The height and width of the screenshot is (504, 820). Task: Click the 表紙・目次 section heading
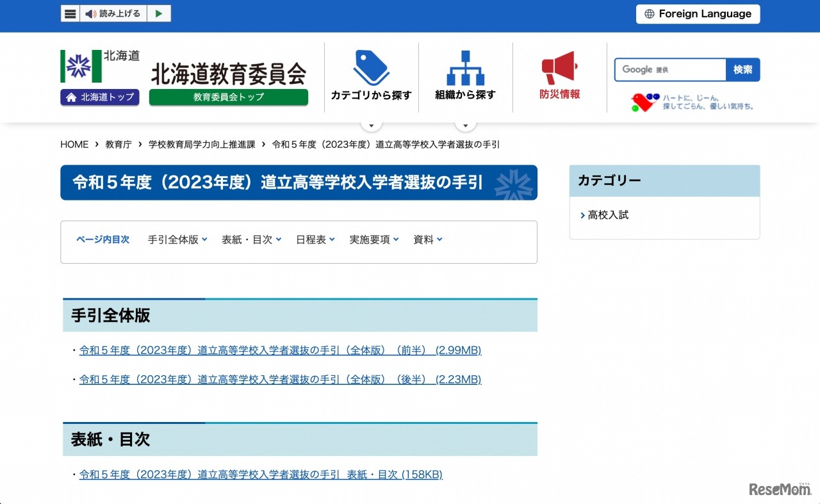(x=110, y=439)
